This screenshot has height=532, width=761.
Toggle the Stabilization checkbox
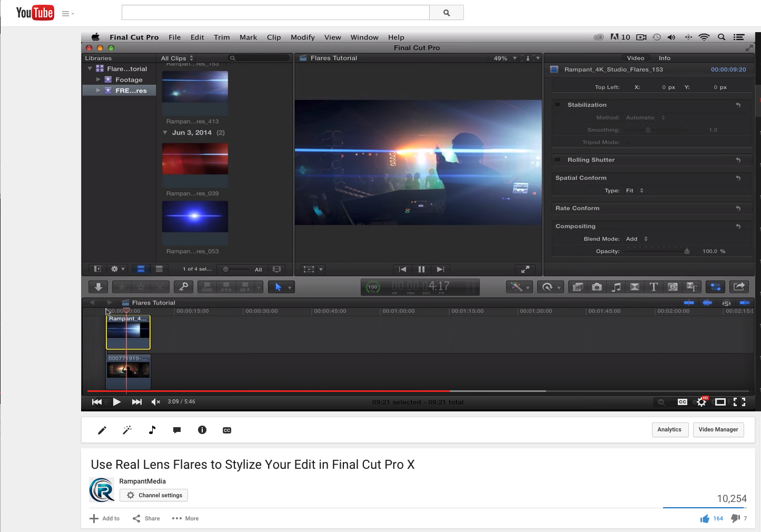[x=558, y=105]
